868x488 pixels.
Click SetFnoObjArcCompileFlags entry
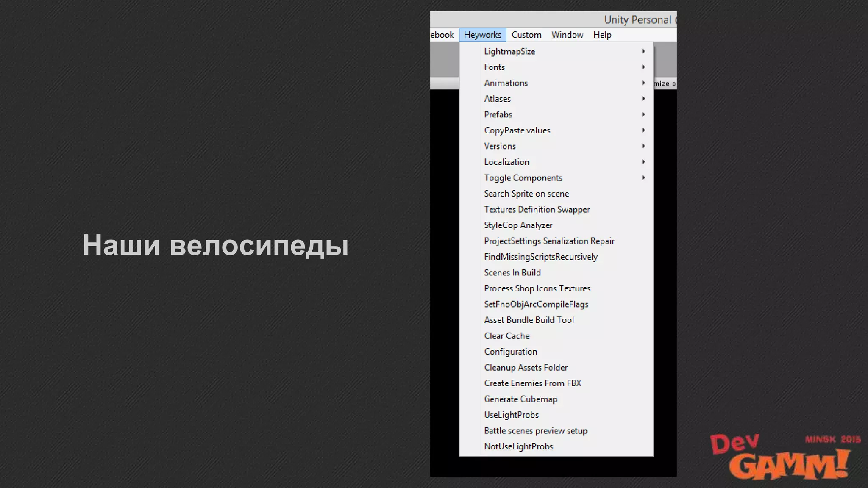(x=556, y=304)
